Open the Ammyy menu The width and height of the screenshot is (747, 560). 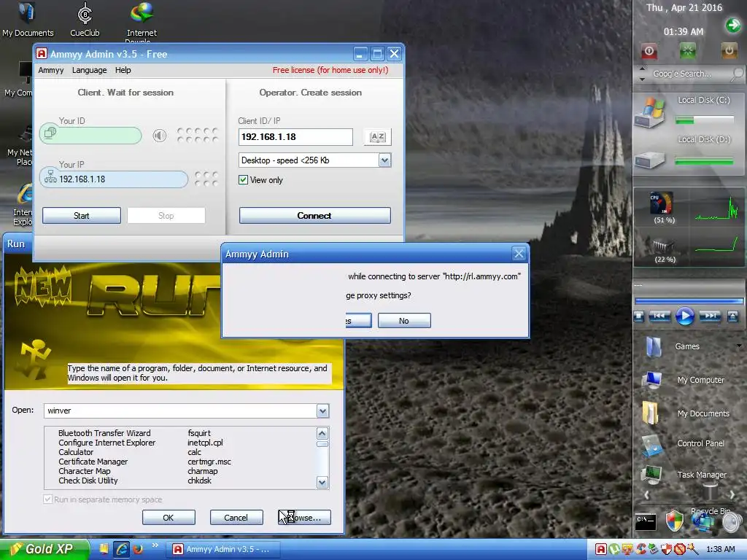[x=51, y=70]
